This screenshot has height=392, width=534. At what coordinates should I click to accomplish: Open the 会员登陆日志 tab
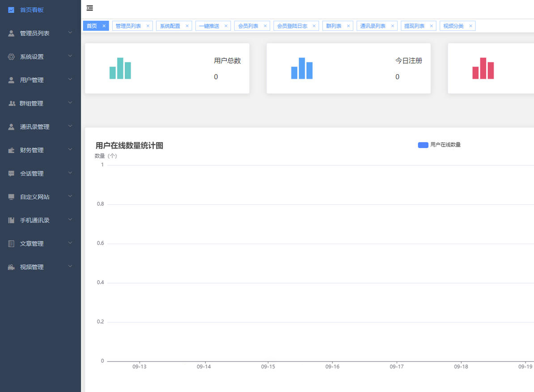coord(292,26)
